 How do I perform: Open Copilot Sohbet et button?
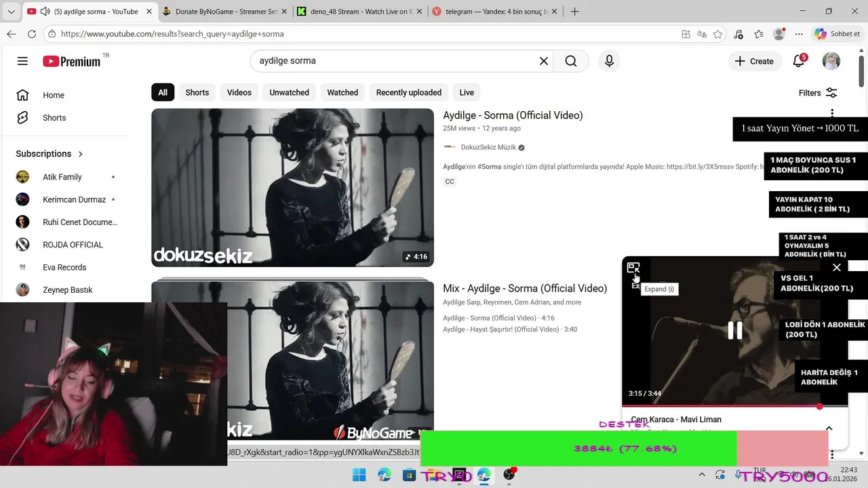(x=837, y=34)
